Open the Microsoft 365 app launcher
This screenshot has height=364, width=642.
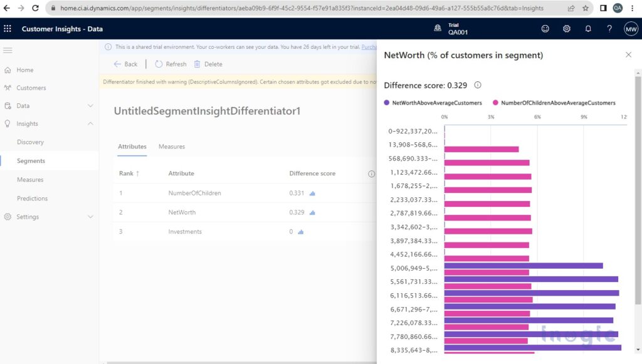coord(8,29)
